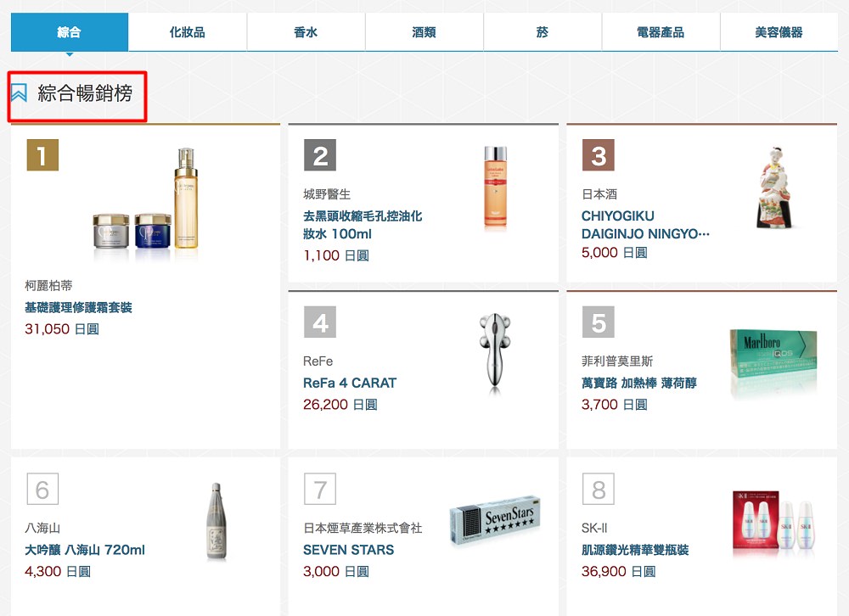Go to the 酒類 tab
The height and width of the screenshot is (616, 849).
pyautogui.click(x=424, y=32)
